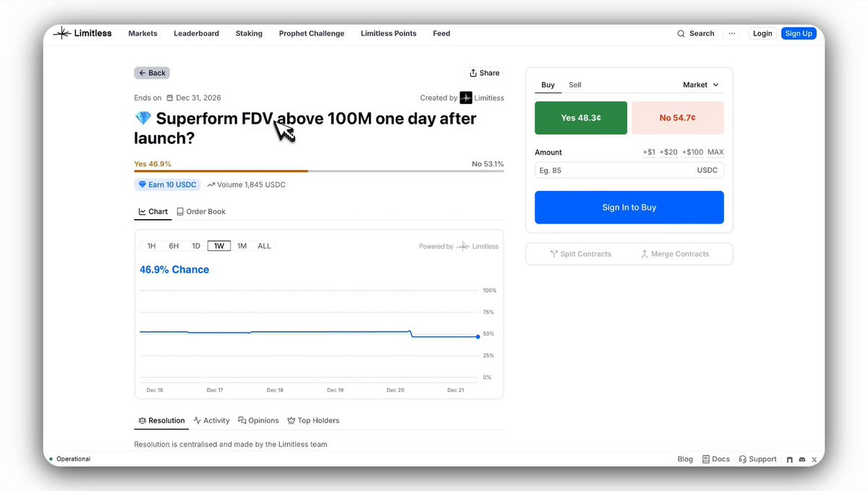Select the Sell tab
This screenshot has height=491, width=868.
[575, 85]
